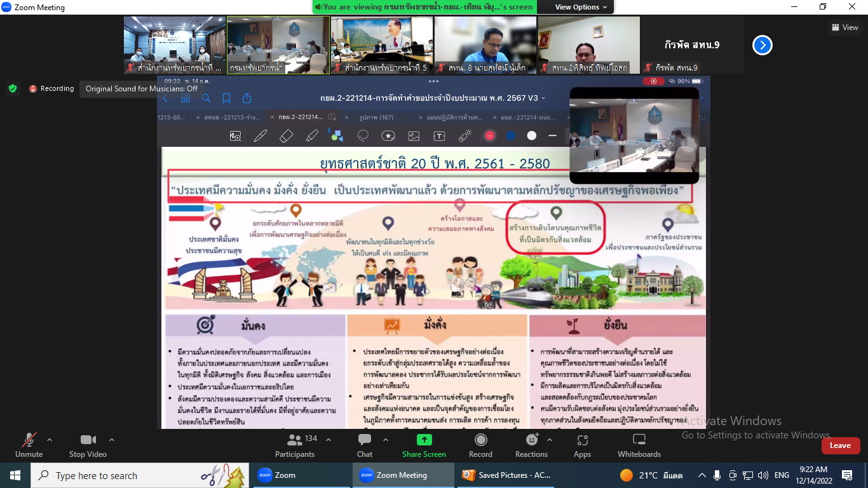Click the three-dot multitasking menu atop iPad screen

click(x=434, y=81)
